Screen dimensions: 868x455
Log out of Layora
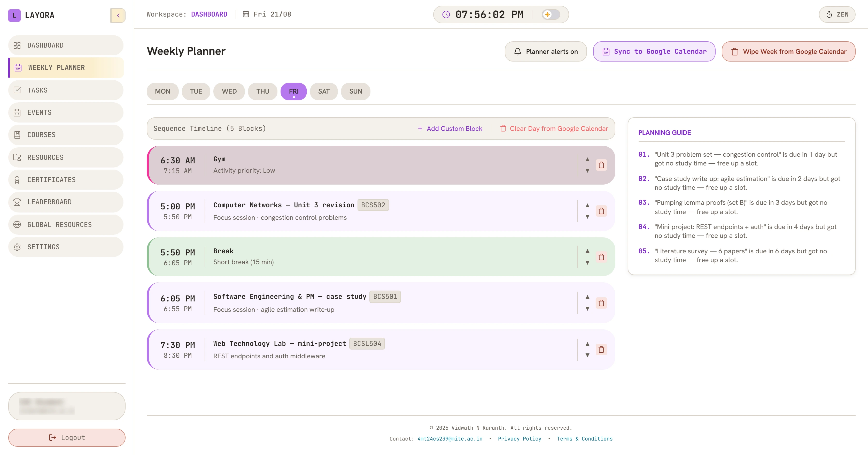67,437
